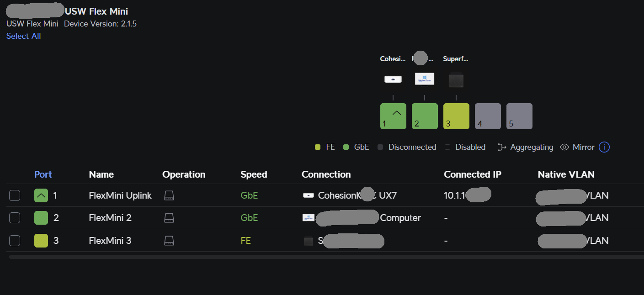The image size is (644, 295).
Task: Select port 2 green square in diagram
Action: [425, 116]
